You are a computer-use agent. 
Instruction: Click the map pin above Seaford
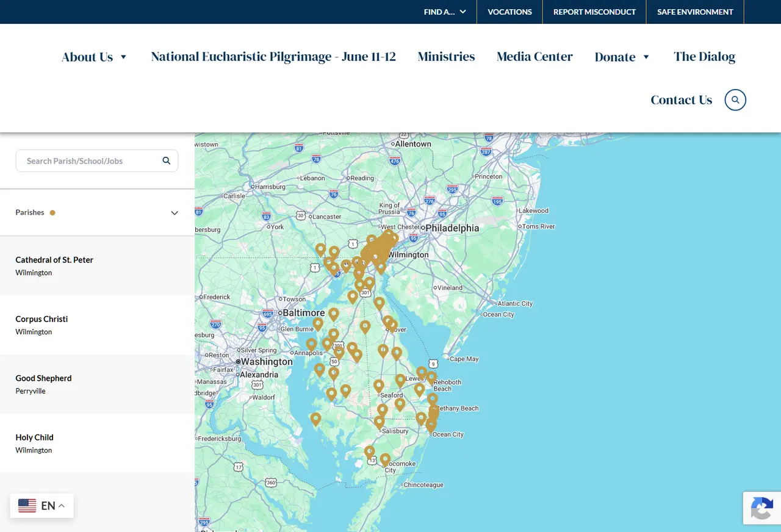(379, 386)
